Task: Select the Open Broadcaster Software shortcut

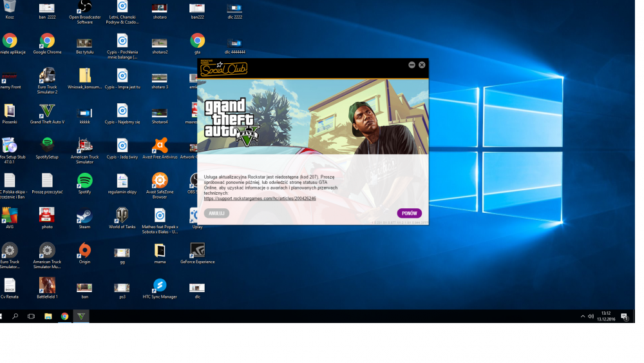Action: 84,12
